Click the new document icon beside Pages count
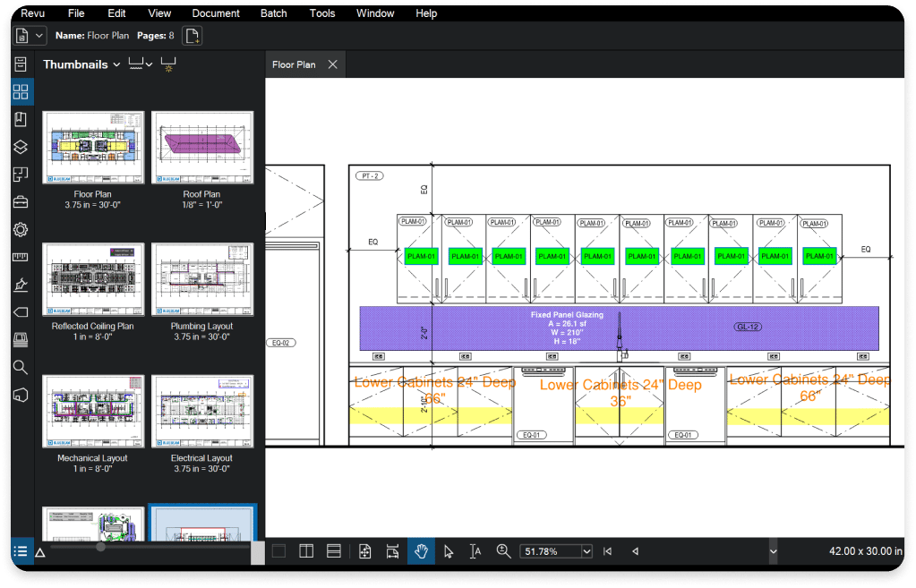The image size is (916, 588). click(192, 35)
